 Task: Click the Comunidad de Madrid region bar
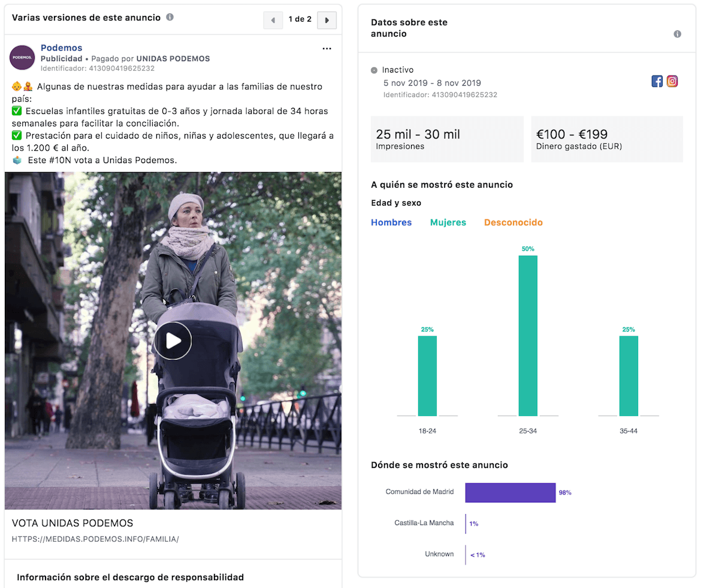[x=510, y=493]
